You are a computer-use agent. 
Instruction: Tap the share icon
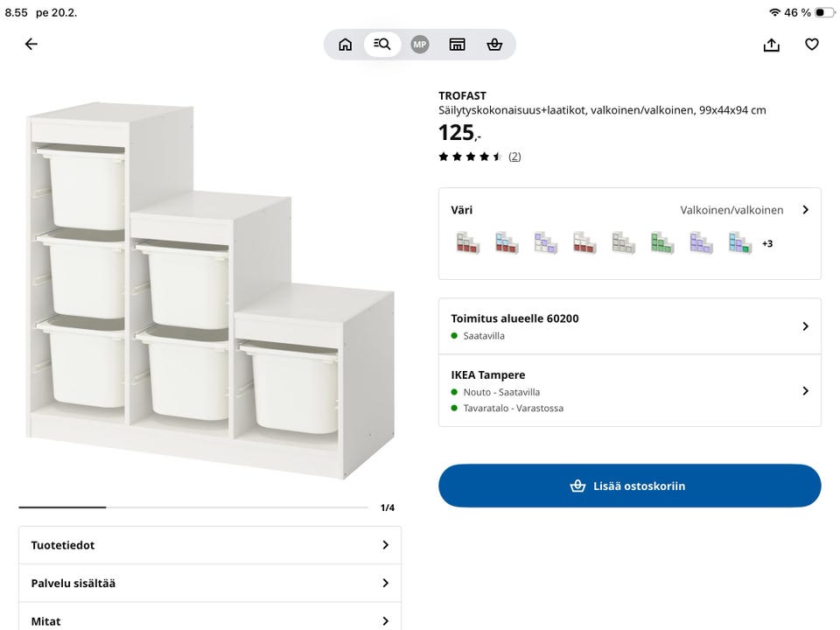pos(771,45)
